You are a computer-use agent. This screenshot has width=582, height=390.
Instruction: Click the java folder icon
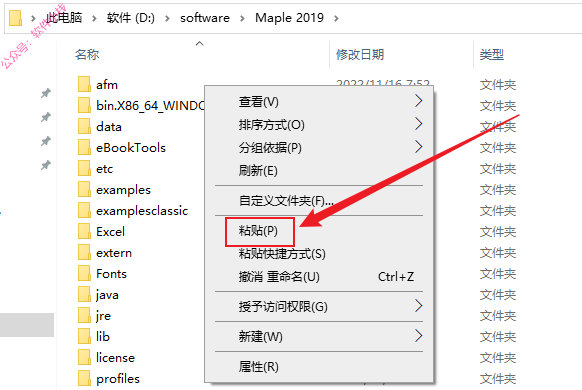[x=84, y=294]
